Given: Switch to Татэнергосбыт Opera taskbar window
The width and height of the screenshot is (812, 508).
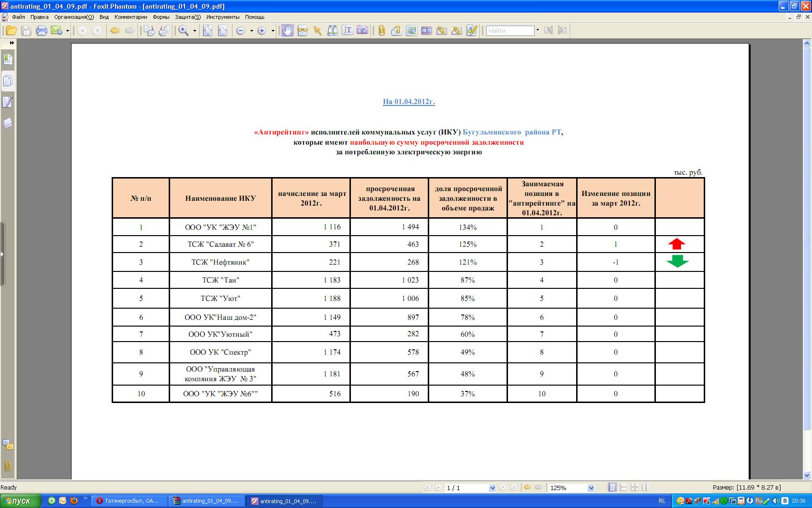Looking at the screenshot, I should pos(130,501).
